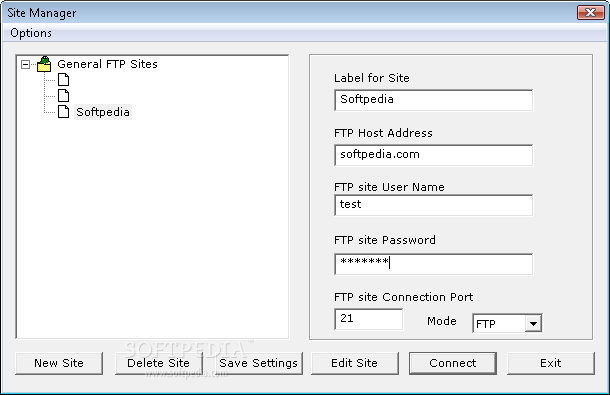Click the Delete Site button
Screen dimensions: 610x395
159,363
